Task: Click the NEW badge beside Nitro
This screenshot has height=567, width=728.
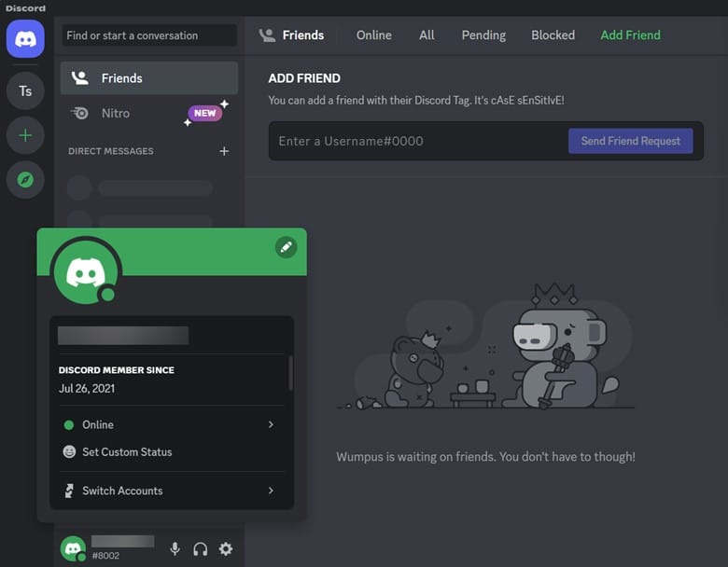Action: tap(204, 113)
